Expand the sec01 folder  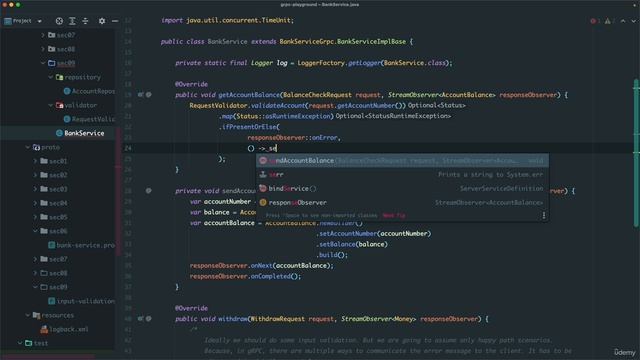click(35, 161)
